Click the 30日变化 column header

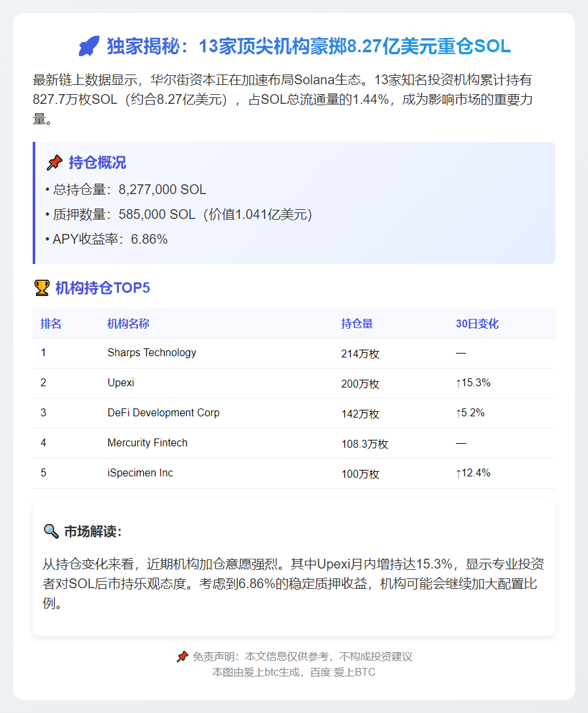click(x=477, y=323)
